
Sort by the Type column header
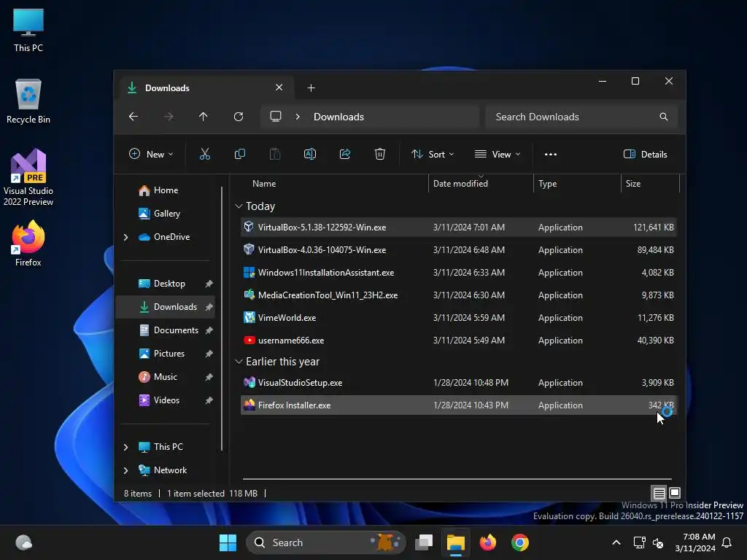point(577,183)
